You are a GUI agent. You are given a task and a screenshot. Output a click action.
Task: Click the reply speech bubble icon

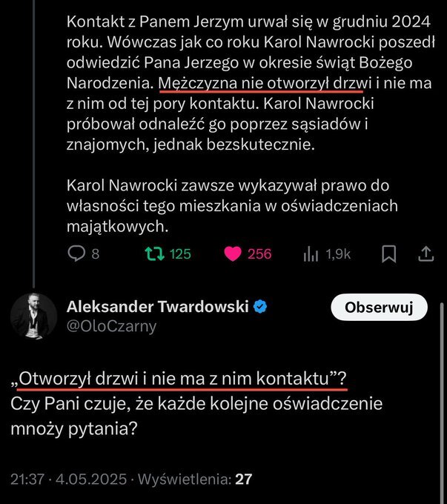pos(78,253)
